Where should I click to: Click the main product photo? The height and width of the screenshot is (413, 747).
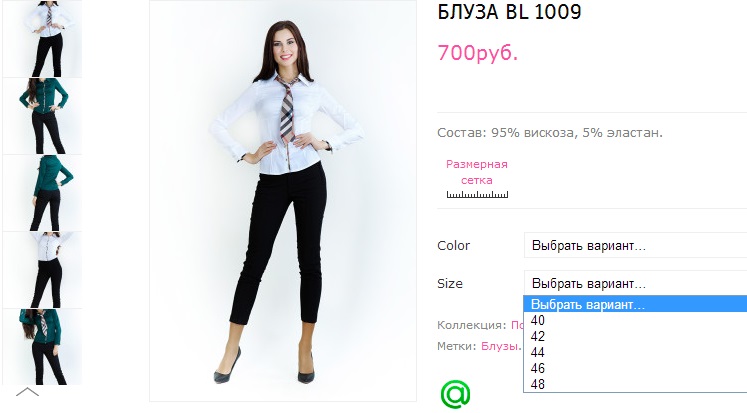point(283,201)
